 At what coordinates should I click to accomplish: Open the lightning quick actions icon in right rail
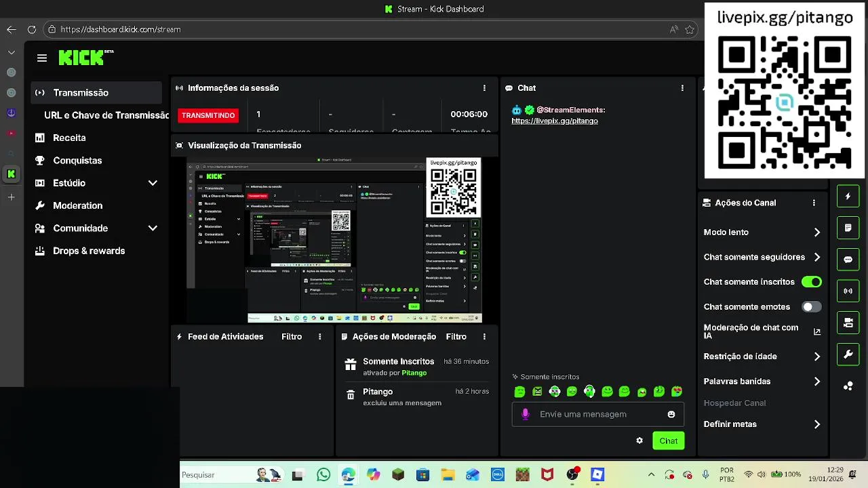coord(848,197)
